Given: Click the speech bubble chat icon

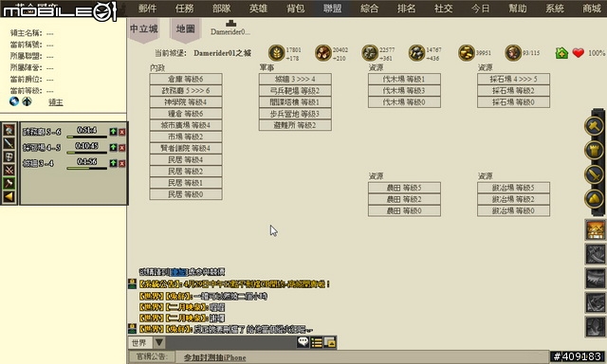Looking at the screenshot, I should pyautogui.click(x=303, y=342).
